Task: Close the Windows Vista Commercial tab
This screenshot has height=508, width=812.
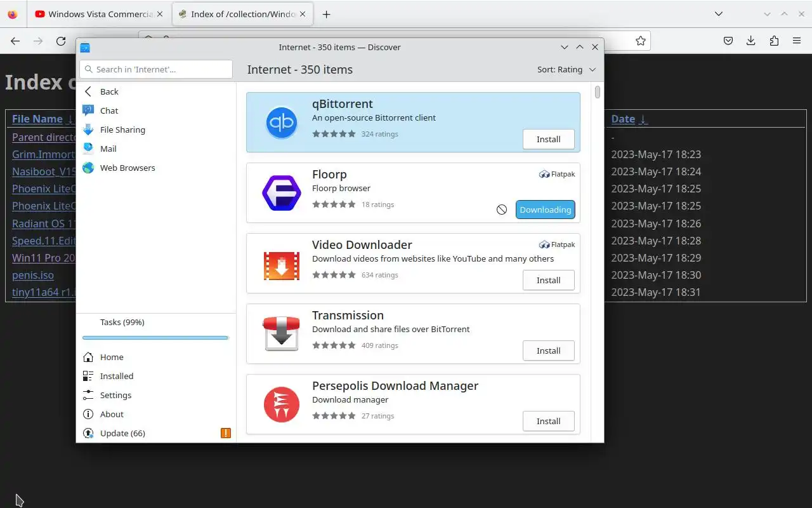Action: (159, 14)
